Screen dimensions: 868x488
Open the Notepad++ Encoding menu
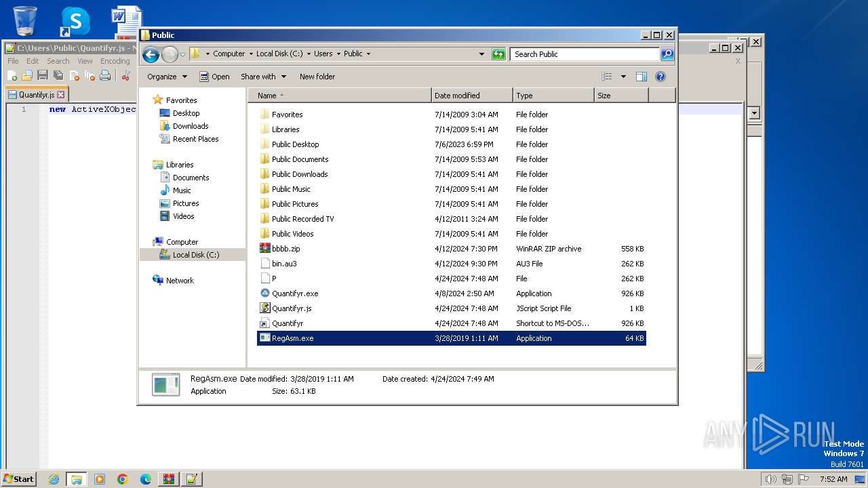[x=115, y=61]
